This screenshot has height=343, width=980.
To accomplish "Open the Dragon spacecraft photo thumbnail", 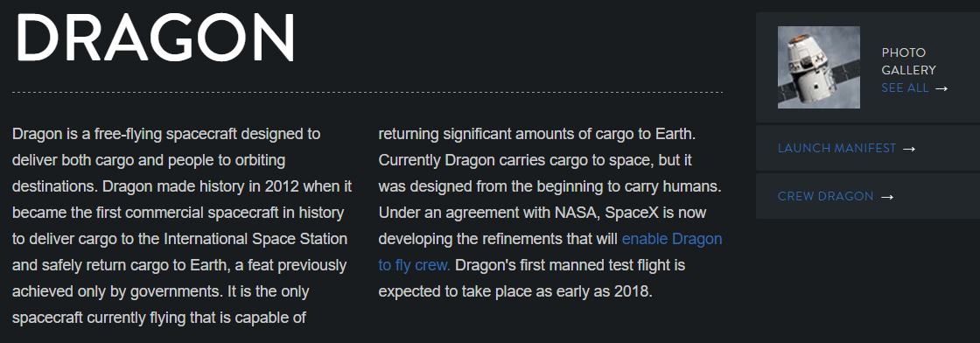I will click(819, 67).
